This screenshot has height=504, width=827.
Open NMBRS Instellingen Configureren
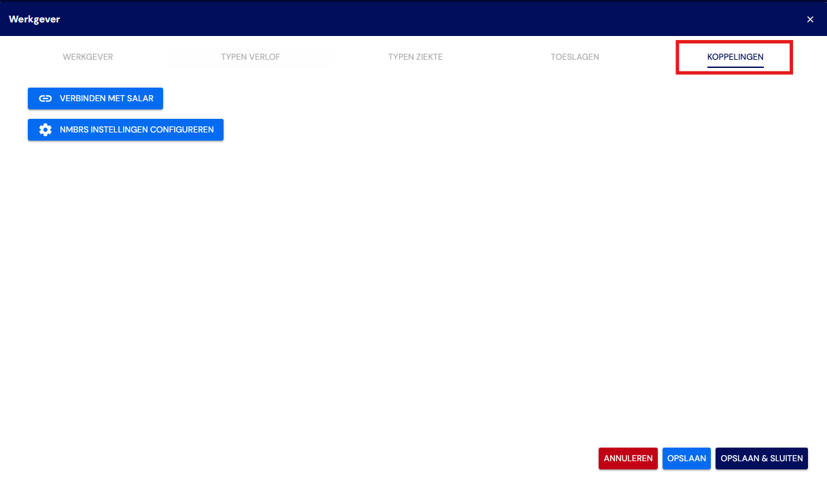point(126,130)
